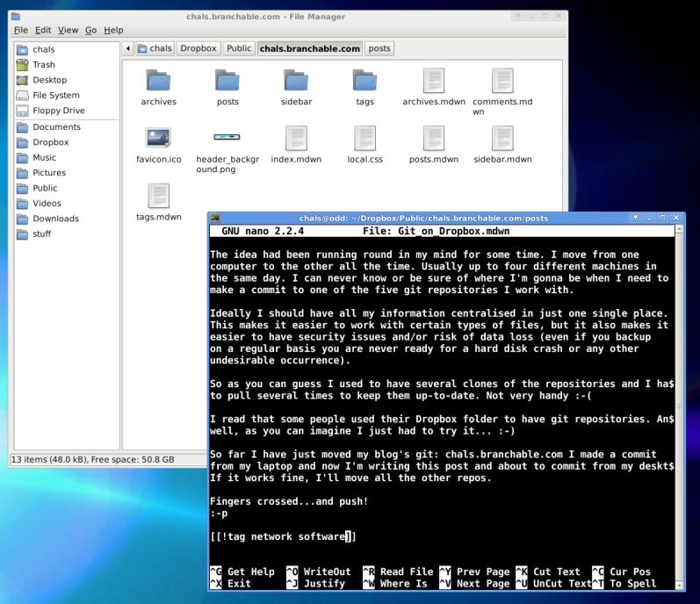Select the archives.mdwn file

point(434,81)
